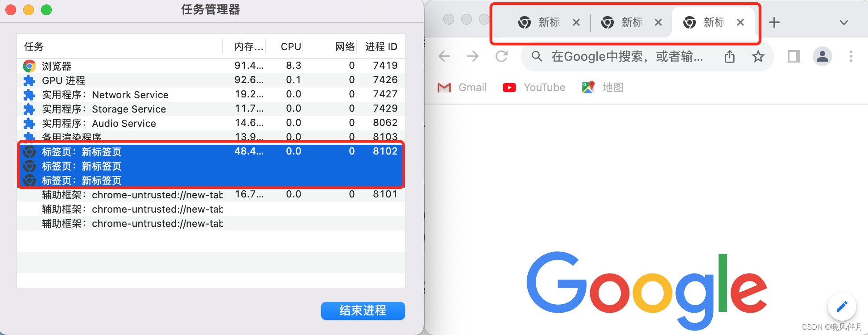Viewport: 868px width, 335px height.
Task: Select the 备用渲染程序 row
Action: [x=211, y=136]
